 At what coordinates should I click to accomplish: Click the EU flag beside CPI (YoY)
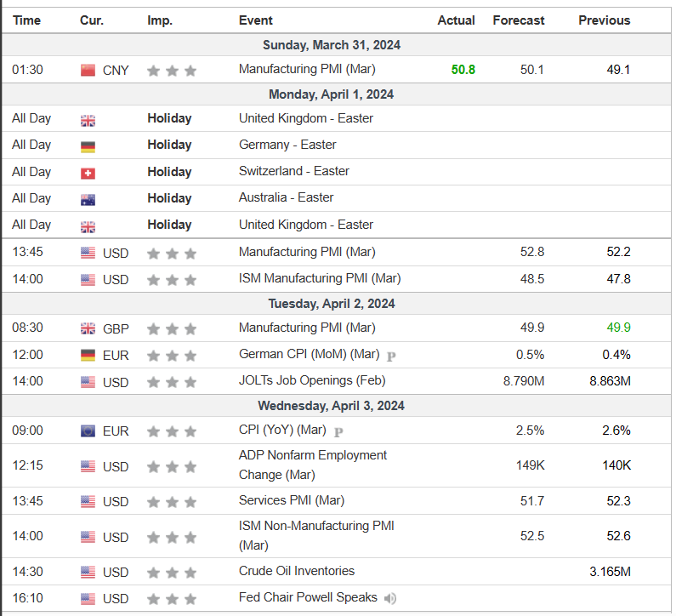click(x=88, y=431)
